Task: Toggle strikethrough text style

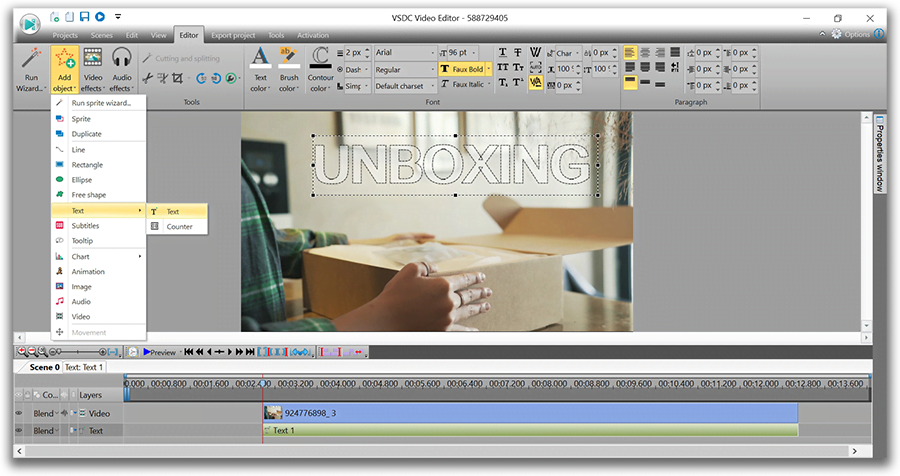Action: pos(518,52)
